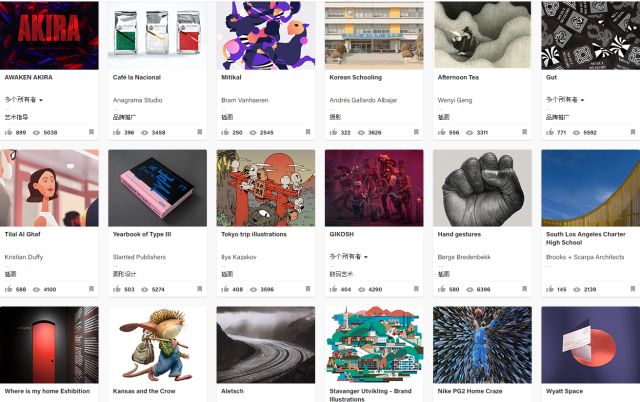Viewport: 640px width, 402px height.
Task: Bookmark Tokyo trip illustrations project
Action: coord(308,289)
